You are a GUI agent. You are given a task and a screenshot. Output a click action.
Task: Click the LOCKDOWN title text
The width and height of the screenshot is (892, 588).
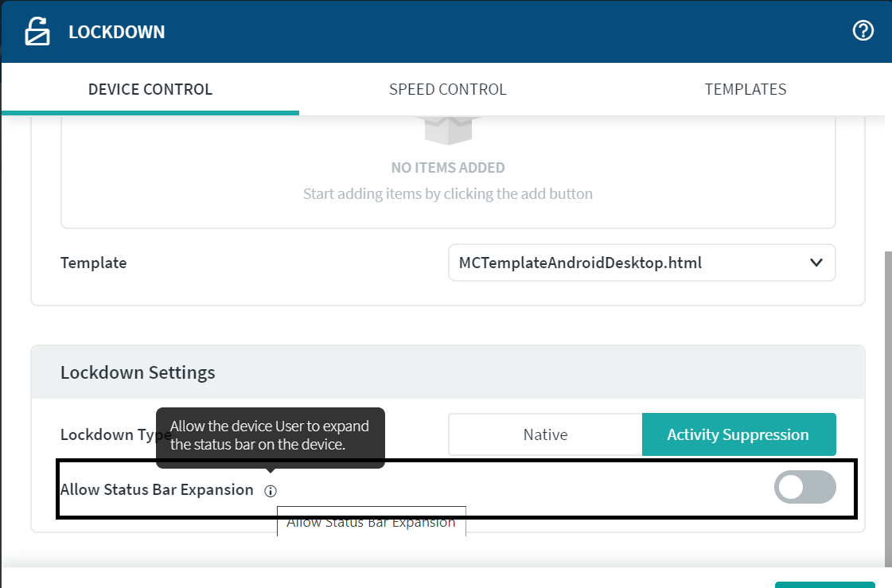tap(117, 33)
